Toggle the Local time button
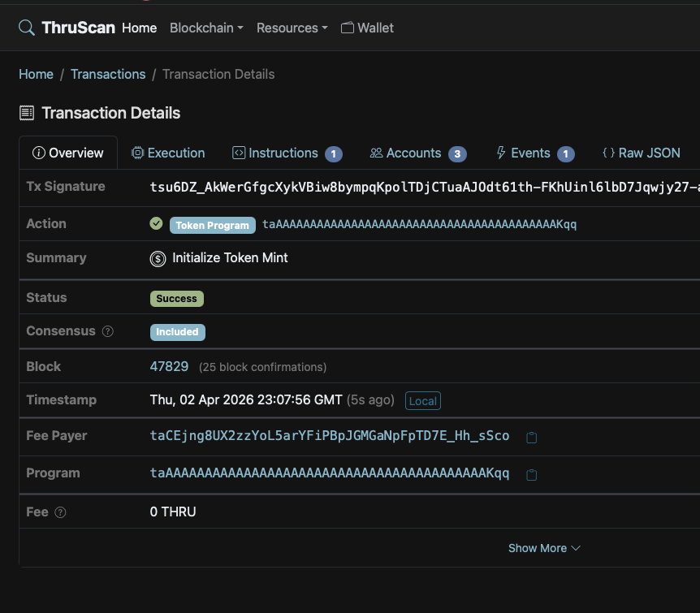Image resolution: width=700 pixels, height=613 pixels. pos(423,400)
